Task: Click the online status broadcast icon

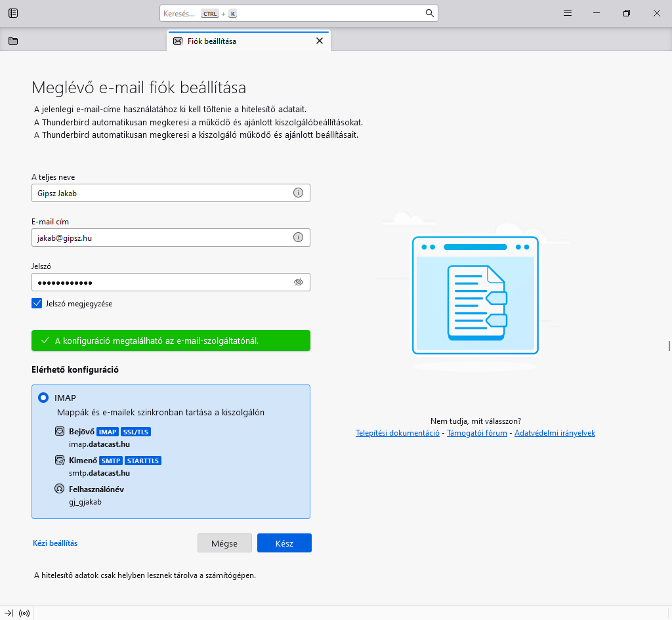Action: pos(24,613)
